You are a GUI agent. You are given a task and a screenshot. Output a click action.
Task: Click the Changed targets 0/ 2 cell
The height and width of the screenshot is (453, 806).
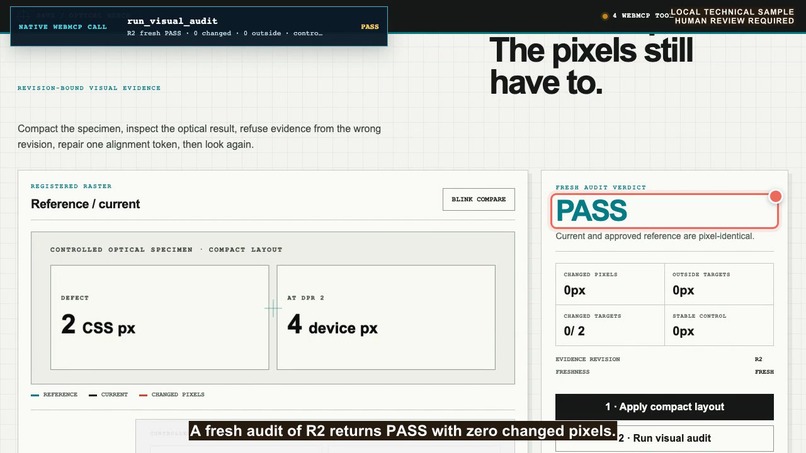(x=610, y=325)
